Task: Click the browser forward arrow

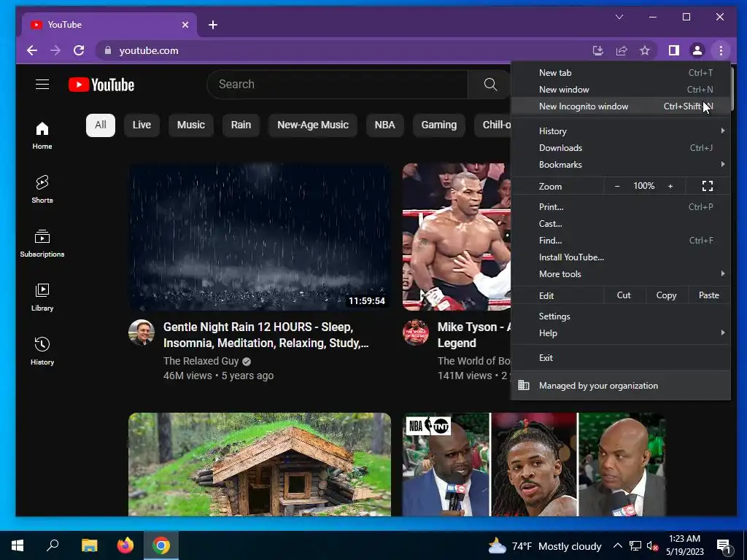Action: (x=55, y=50)
